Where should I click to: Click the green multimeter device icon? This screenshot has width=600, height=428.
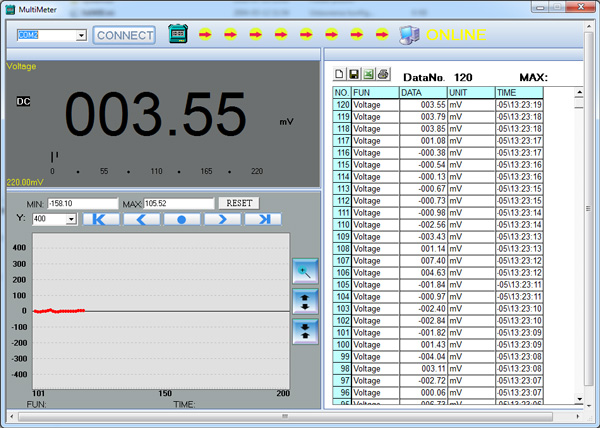[x=178, y=35]
